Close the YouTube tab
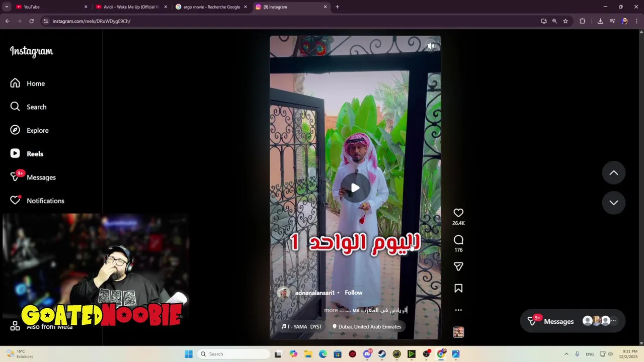Viewport: 644px width, 362px height. (86, 7)
